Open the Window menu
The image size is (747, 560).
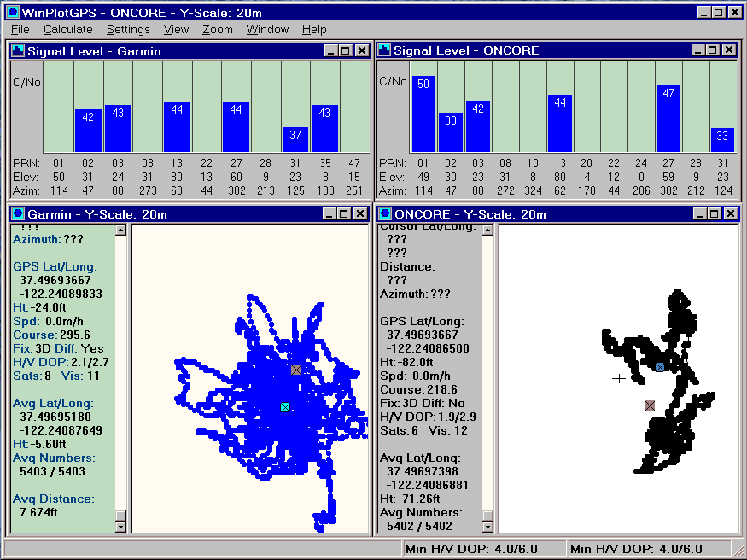(x=267, y=29)
